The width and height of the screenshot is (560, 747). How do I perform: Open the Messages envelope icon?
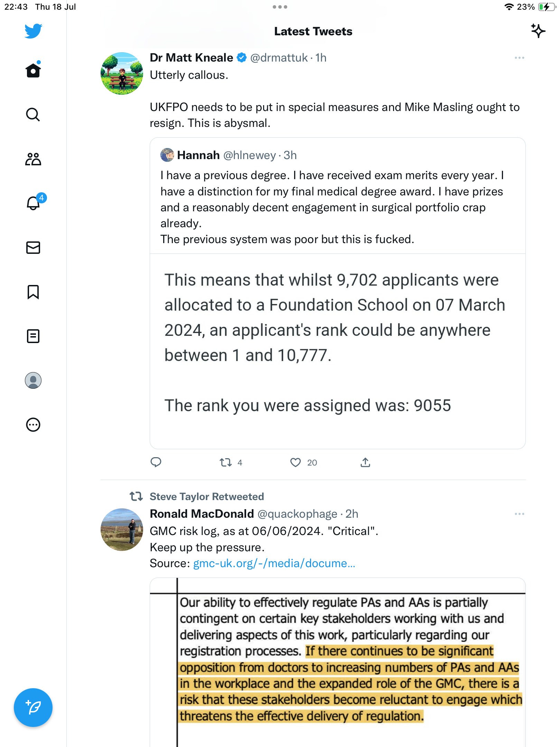(x=33, y=248)
